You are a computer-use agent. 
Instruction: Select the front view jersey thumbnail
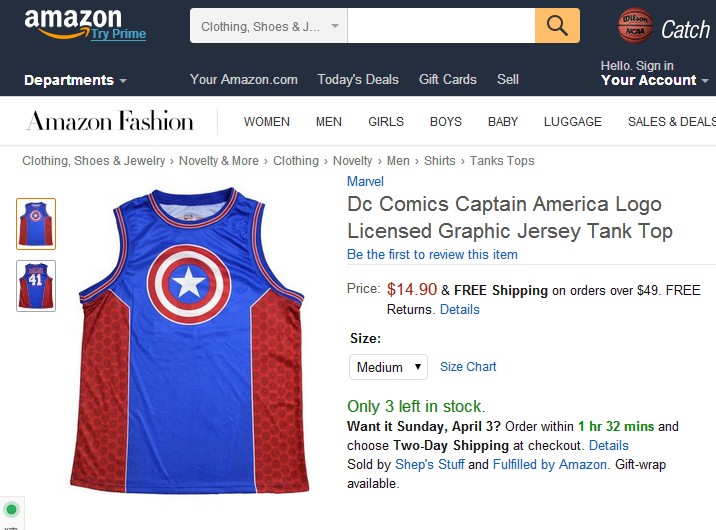(36, 223)
